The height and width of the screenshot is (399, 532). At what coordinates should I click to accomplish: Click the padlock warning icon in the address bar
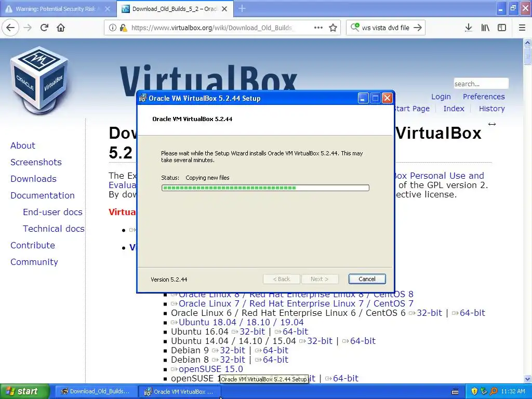pyautogui.click(x=123, y=28)
